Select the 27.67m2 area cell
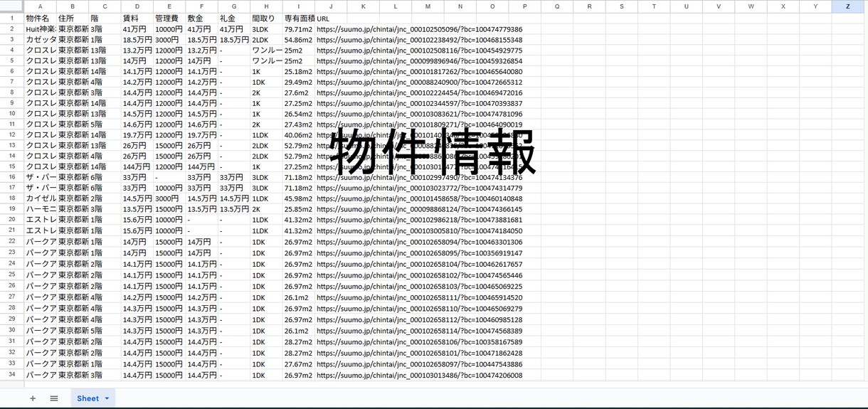This screenshot has width=868, height=409. point(299,364)
